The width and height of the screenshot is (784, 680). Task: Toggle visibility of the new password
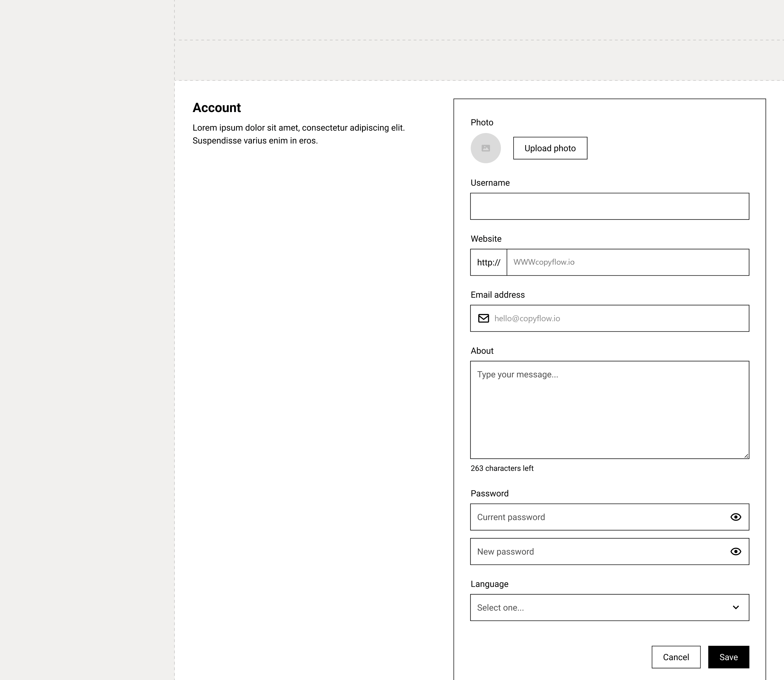tap(736, 551)
